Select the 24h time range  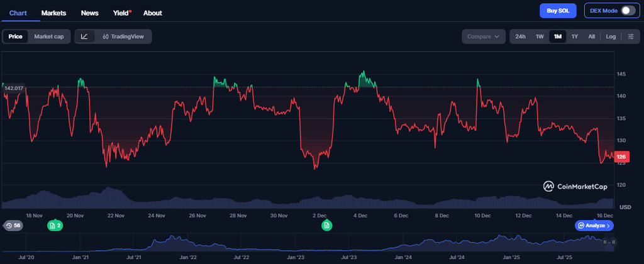(520, 36)
